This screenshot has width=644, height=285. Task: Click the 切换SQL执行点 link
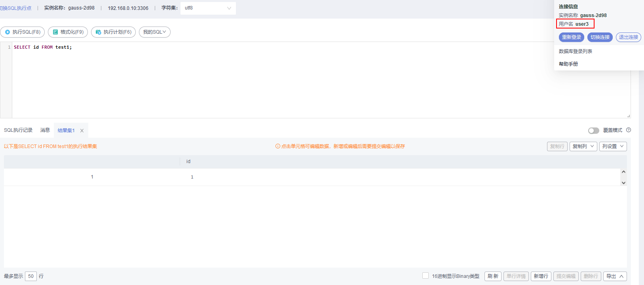tap(15, 8)
